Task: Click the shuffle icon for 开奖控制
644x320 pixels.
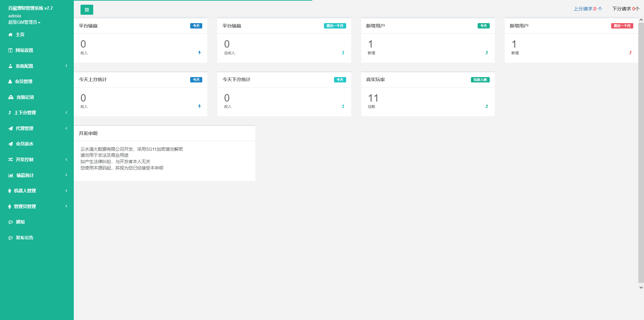Action: pos(10,159)
